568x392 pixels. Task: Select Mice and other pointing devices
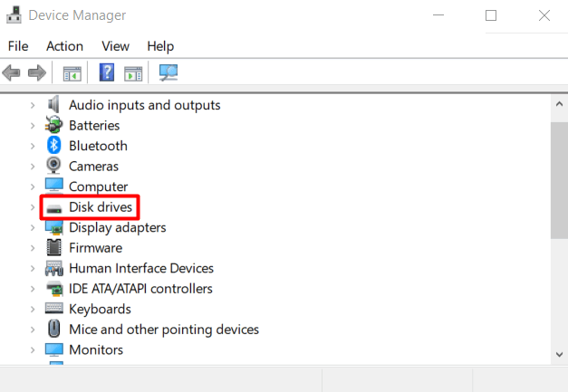click(x=164, y=330)
